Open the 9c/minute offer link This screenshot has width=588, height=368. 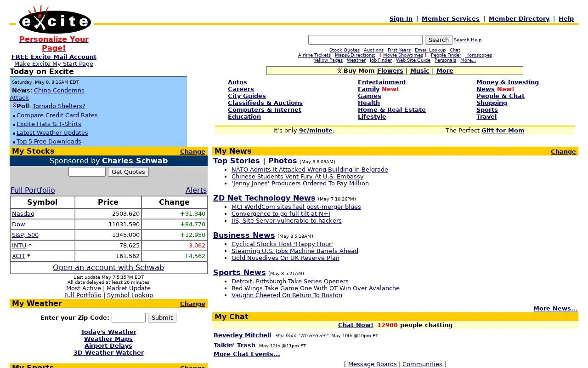click(316, 131)
